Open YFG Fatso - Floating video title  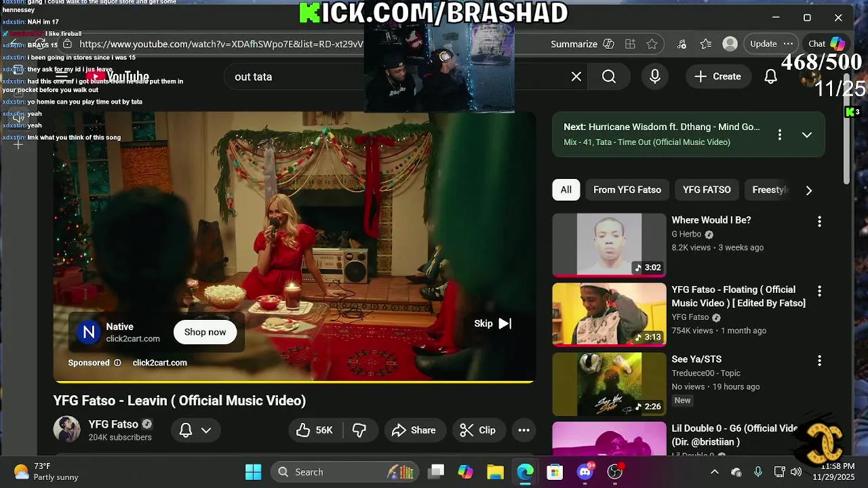pyautogui.click(x=738, y=296)
